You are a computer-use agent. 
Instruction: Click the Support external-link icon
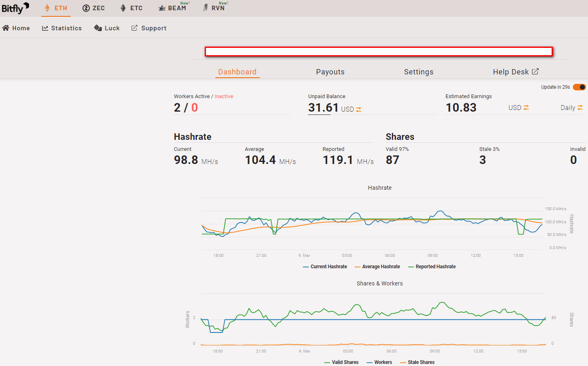[134, 28]
